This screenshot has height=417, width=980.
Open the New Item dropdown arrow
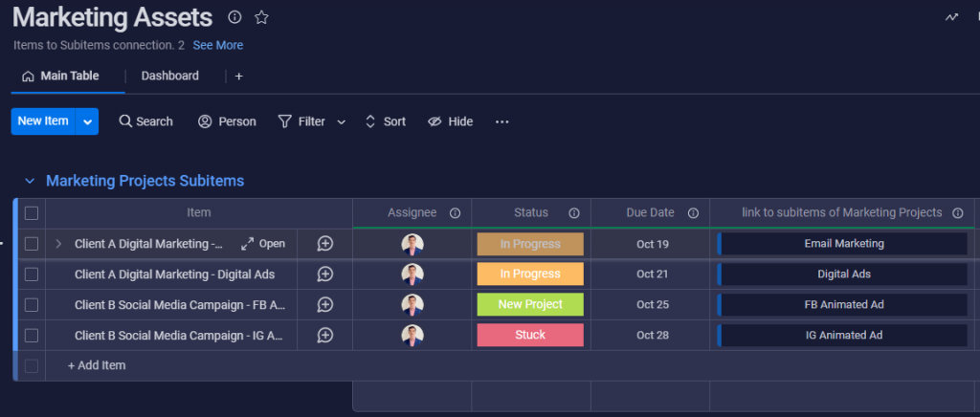(x=87, y=121)
